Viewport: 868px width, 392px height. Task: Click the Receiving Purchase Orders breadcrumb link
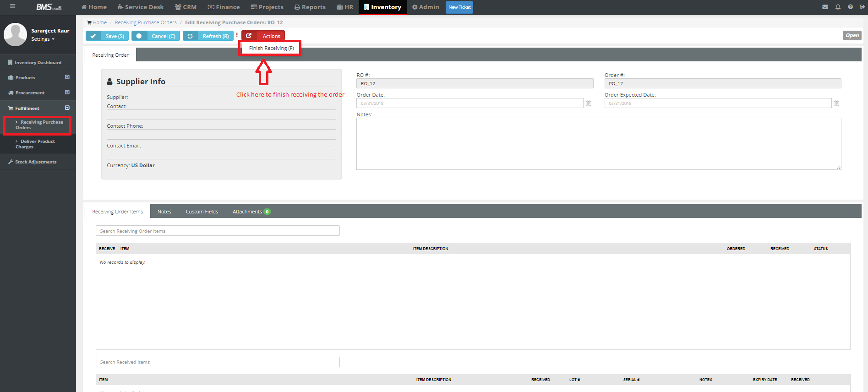(x=146, y=22)
